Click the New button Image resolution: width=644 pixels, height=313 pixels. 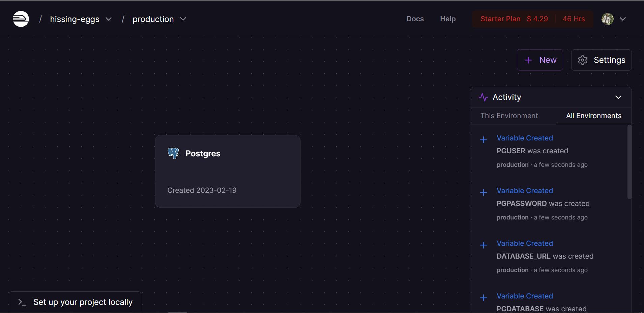540,60
